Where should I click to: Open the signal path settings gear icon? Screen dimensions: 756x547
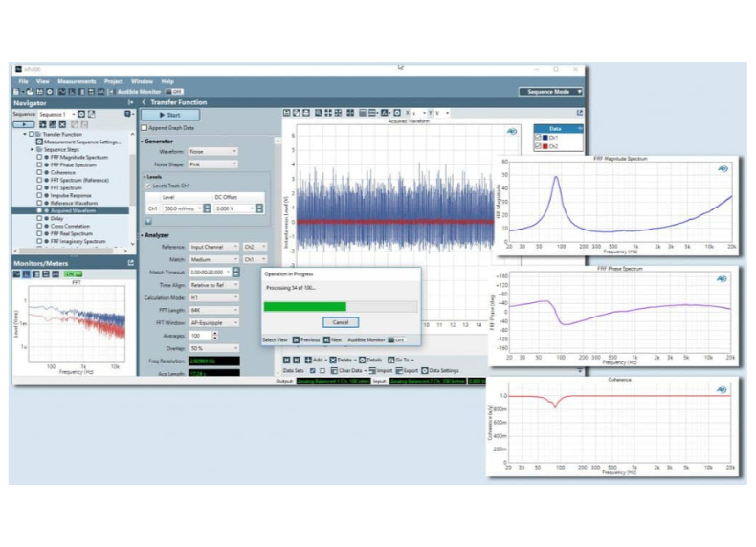pyautogui.click(x=49, y=92)
